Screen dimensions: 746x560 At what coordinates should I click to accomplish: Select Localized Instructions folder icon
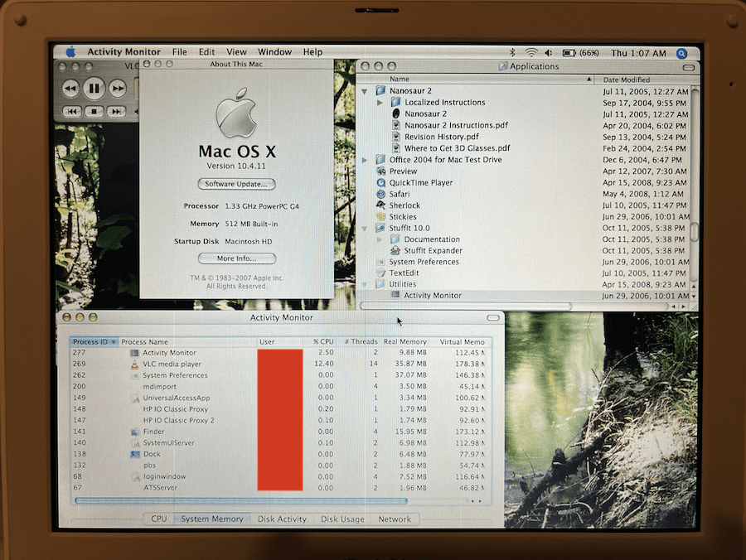[395, 102]
